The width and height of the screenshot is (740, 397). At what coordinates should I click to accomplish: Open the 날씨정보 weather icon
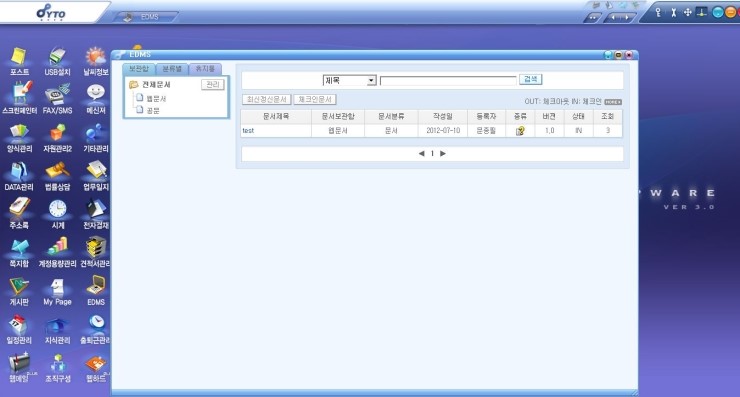[96, 61]
